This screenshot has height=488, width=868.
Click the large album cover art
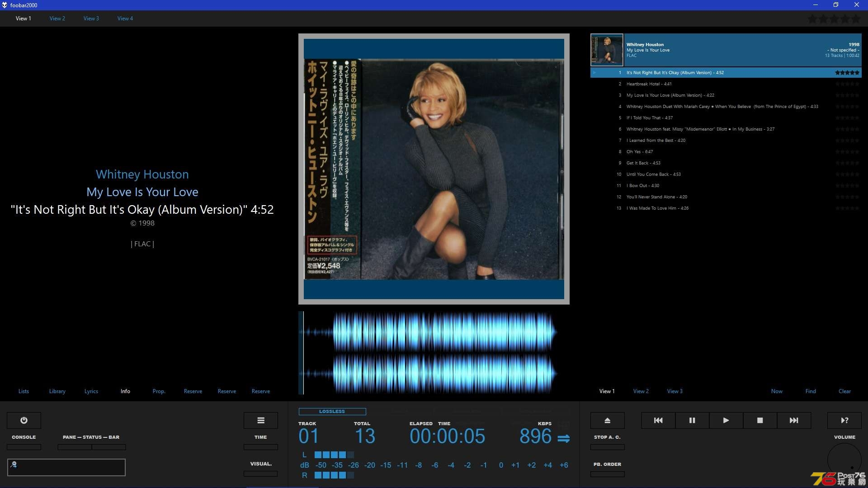tap(434, 169)
